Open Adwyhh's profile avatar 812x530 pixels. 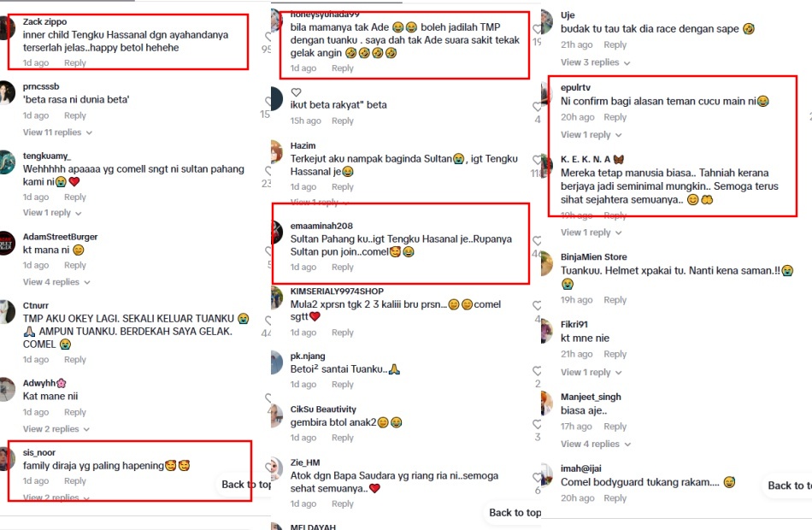tap(7, 390)
